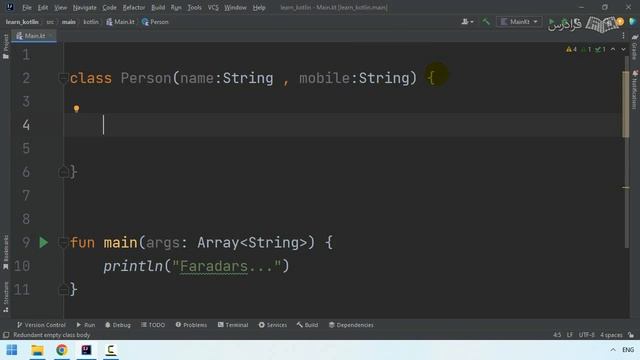640x360 pixels.
Task: Open the Notifications tool window
Action: click(635, 90)
